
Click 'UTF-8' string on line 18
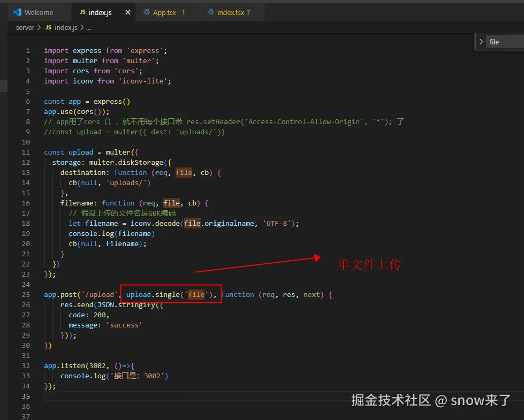point(277,223)
